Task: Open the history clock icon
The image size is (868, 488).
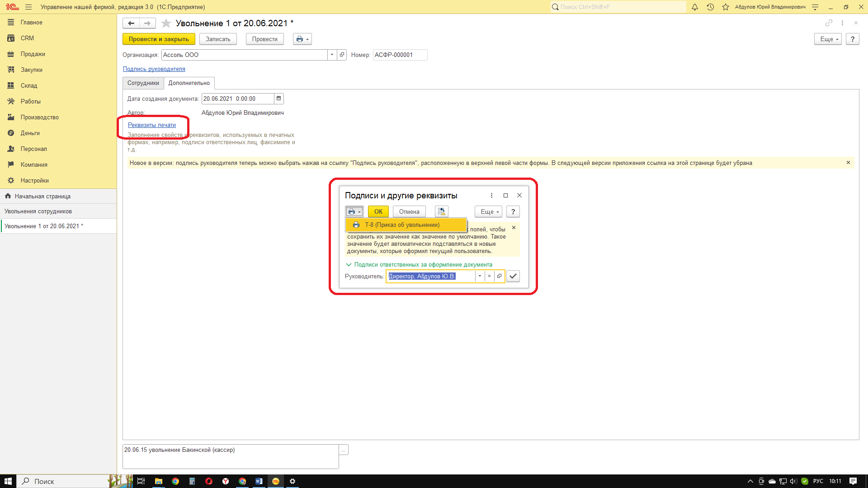Action: point(710,7)
